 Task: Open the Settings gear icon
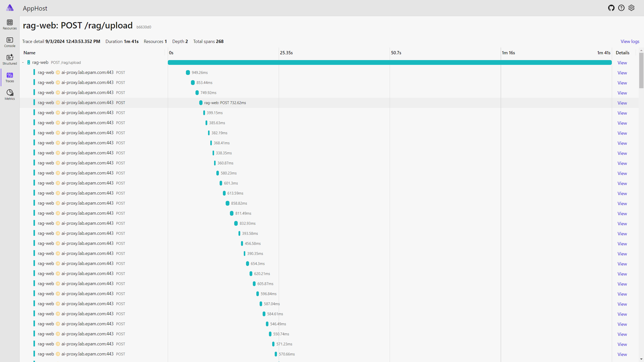631,8
